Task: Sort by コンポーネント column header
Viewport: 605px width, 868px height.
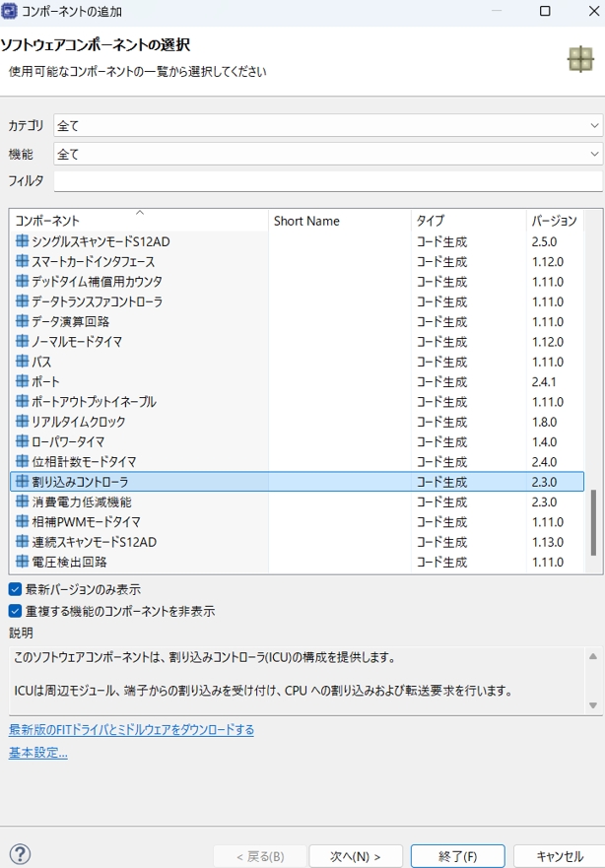Action: [138, 221]
